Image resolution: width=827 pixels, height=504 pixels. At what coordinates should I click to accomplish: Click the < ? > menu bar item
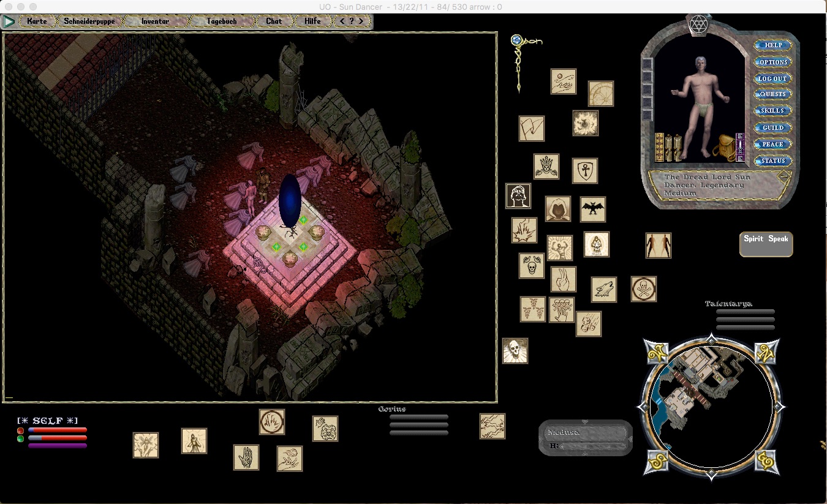(x=352, y=21)
